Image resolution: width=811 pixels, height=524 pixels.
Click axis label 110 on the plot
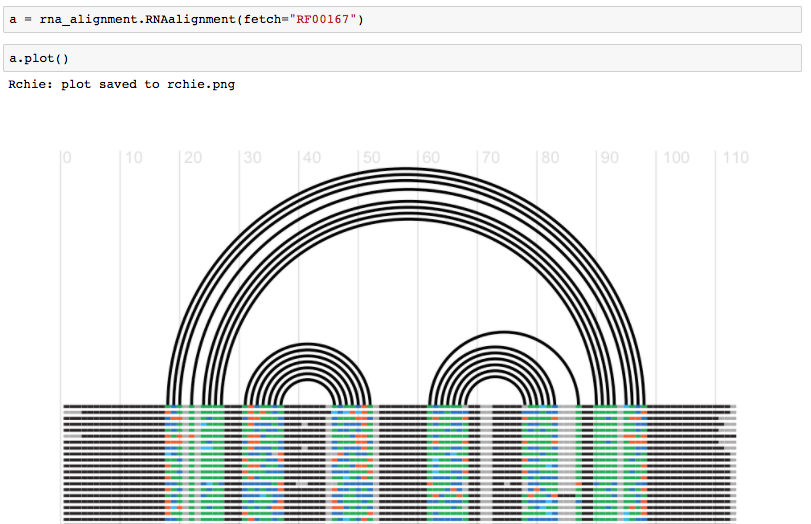[735, 158]
